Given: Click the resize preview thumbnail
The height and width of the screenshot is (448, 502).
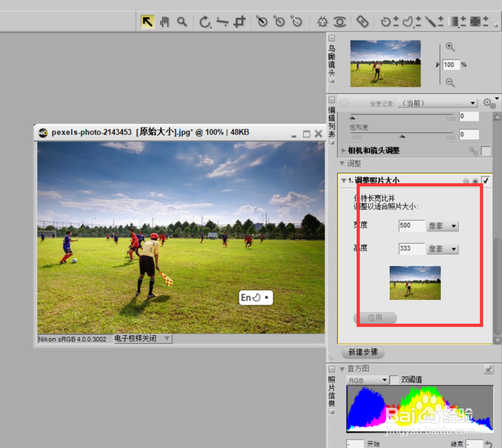Looking at the screenshot, I should tap(415, 283).
